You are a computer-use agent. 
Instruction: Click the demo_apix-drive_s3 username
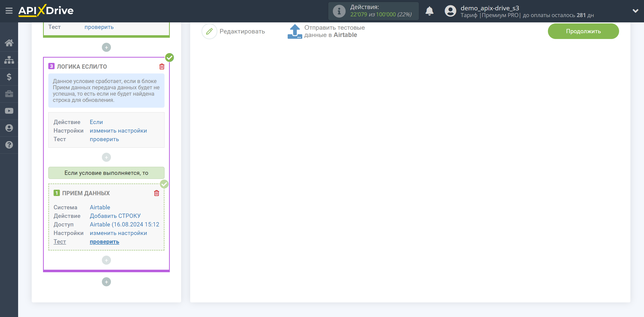click(x=490, y=8)
